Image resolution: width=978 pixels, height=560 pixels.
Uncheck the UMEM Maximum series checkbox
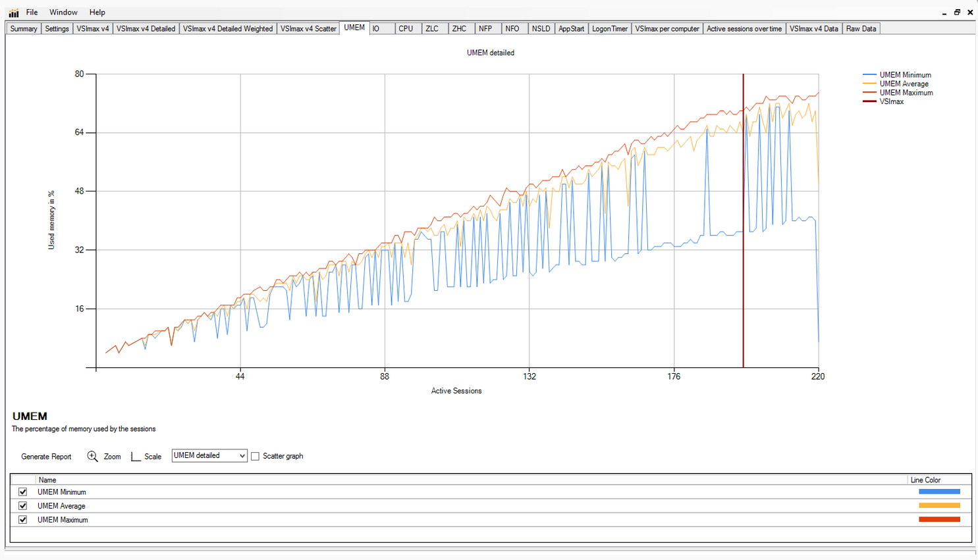click(23, 520)
